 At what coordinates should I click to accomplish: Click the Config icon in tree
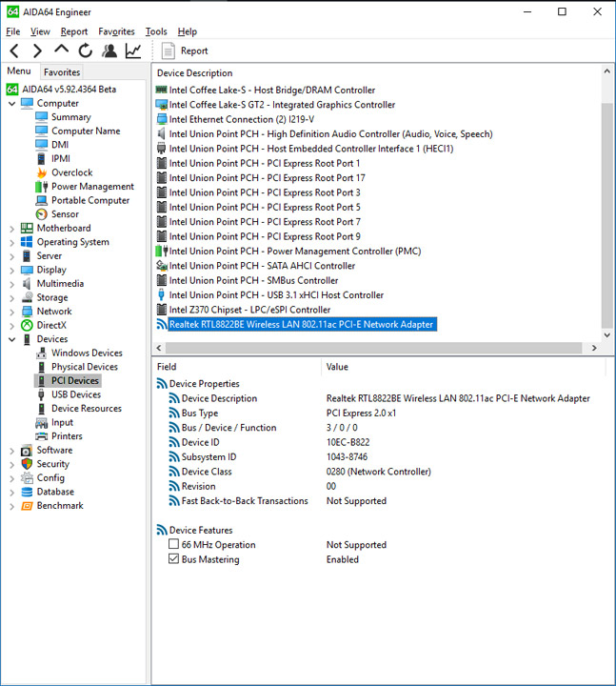27,477
